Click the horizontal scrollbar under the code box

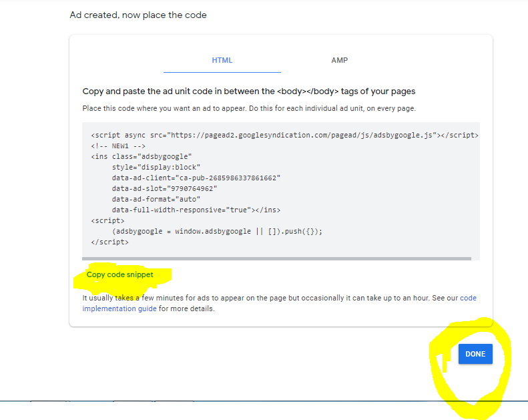click(x=276, y=258)
